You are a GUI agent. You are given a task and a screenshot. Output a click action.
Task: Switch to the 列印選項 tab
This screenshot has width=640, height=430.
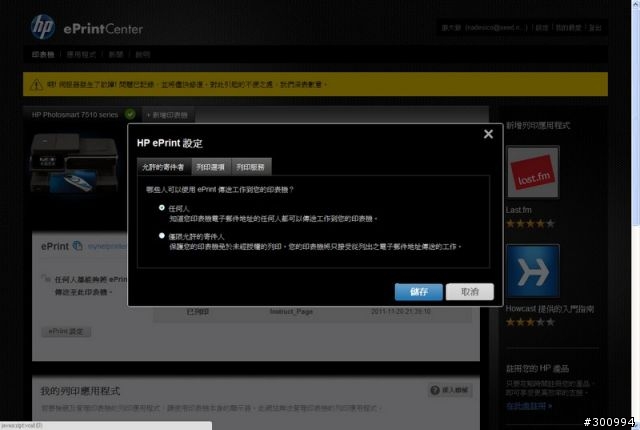[x=211, y=167]
